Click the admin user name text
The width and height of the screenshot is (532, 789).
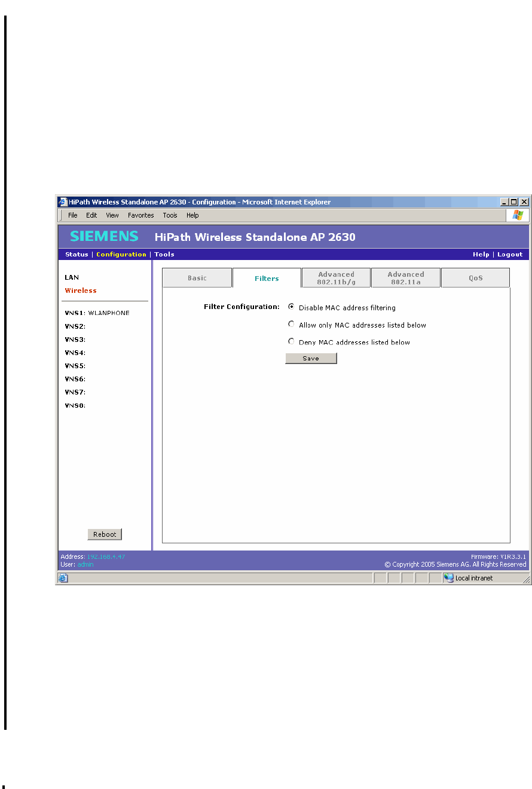pos(85,564)
